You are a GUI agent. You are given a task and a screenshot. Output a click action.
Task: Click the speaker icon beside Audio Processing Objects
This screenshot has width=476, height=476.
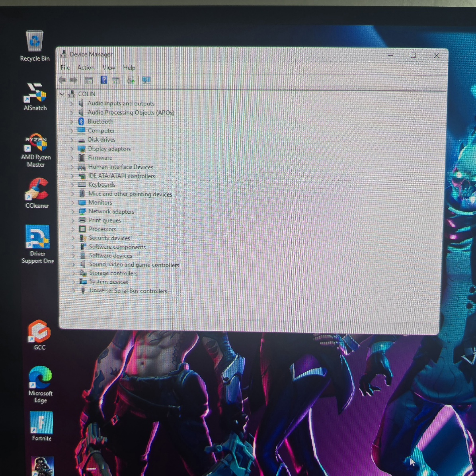pyautogui.click(x=81, y=113)
